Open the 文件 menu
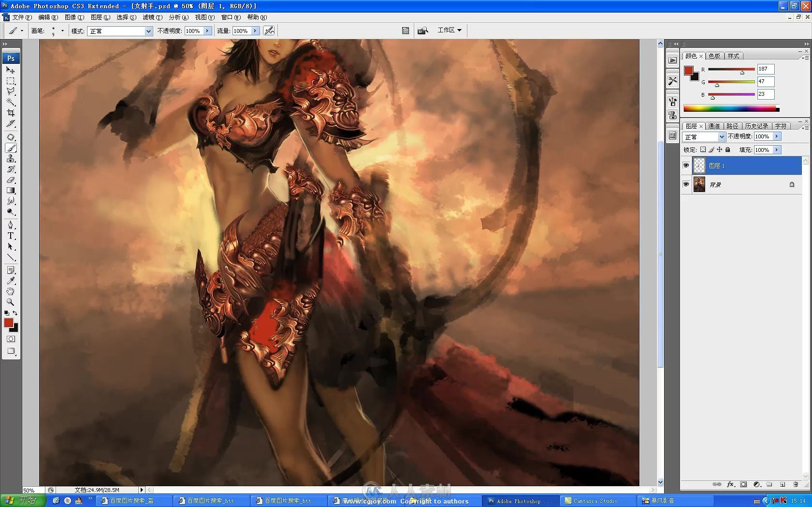 click(x=22, y=17)
